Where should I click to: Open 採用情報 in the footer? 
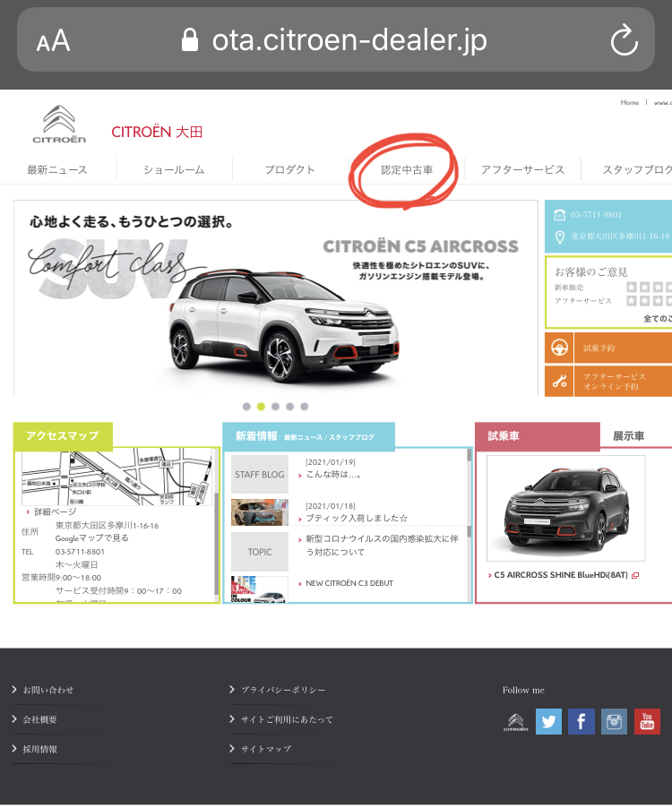click(39, 749)
